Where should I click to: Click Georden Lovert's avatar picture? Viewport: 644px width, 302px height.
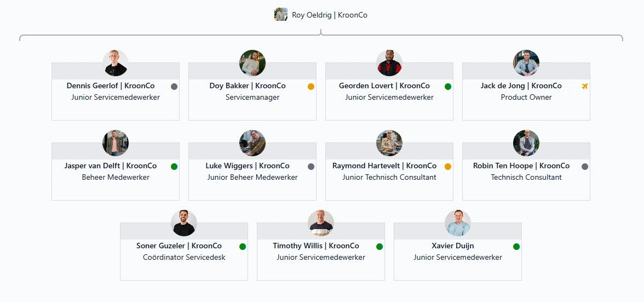(389, 63)
